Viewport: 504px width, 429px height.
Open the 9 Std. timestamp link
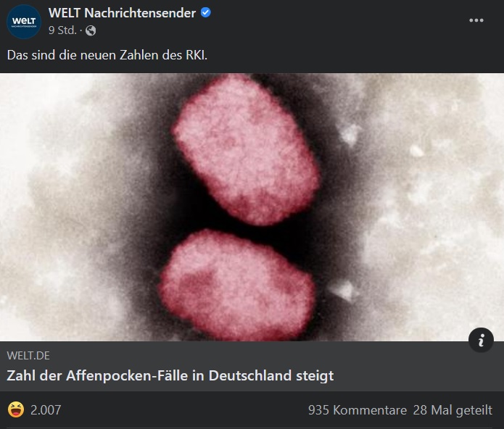pyautogui.click(x=62, y=30)
